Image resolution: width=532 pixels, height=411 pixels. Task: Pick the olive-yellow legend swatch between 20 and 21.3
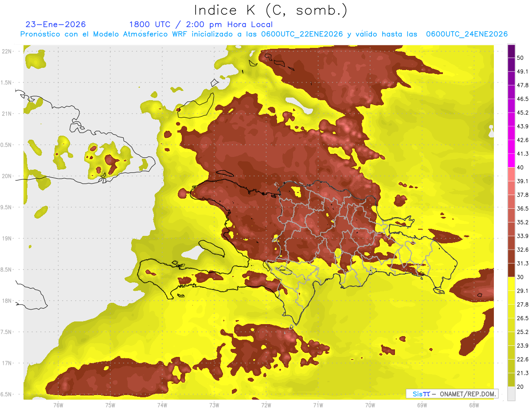click(511, 380)
